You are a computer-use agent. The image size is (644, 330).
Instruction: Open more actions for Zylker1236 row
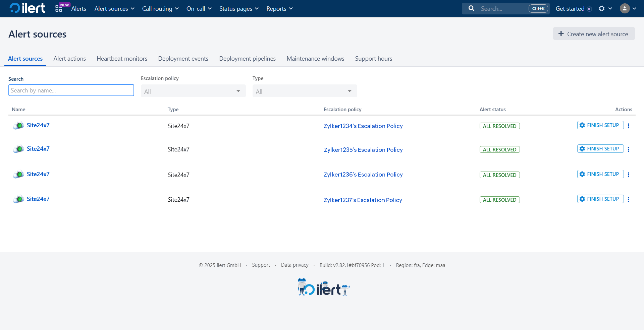click(x=629, y=175)
